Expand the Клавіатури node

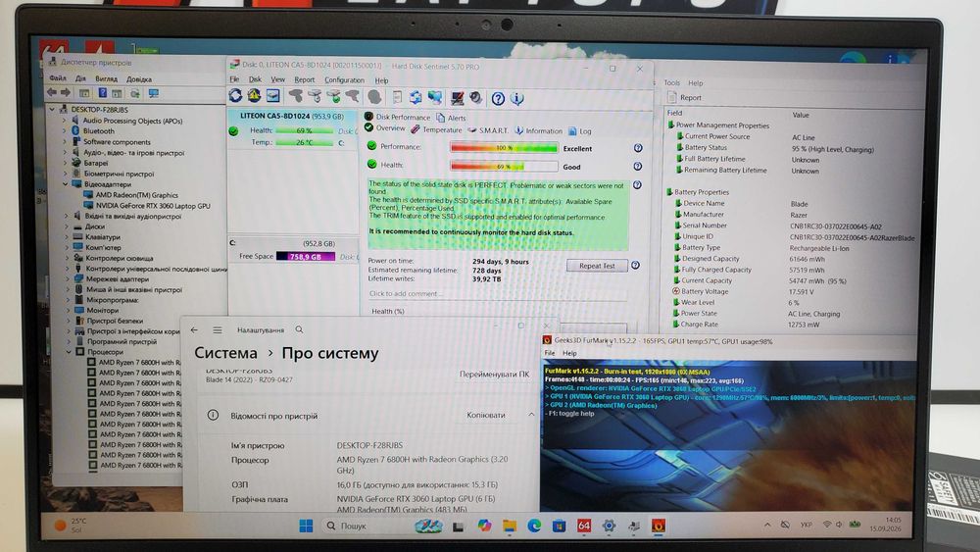point(67,237)
